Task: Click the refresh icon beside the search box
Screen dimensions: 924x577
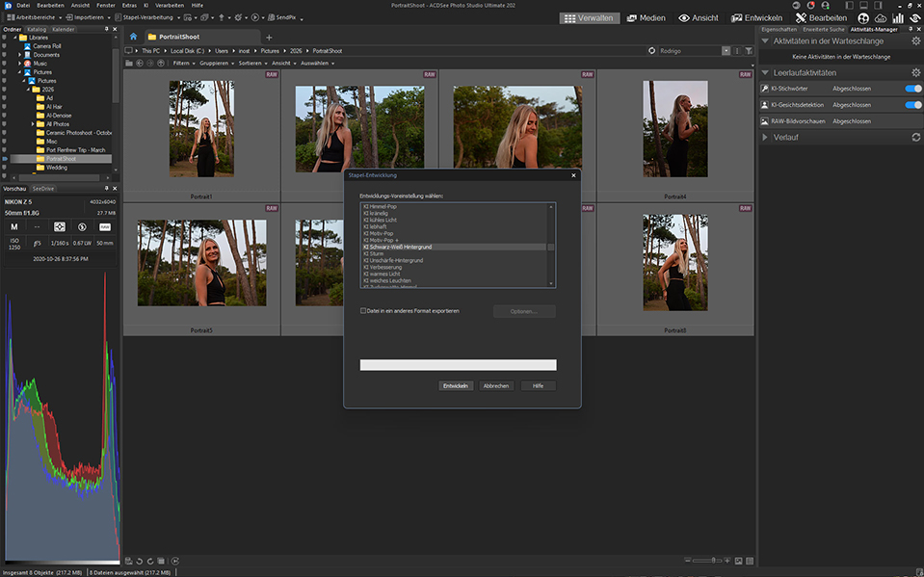Action: 652,50
